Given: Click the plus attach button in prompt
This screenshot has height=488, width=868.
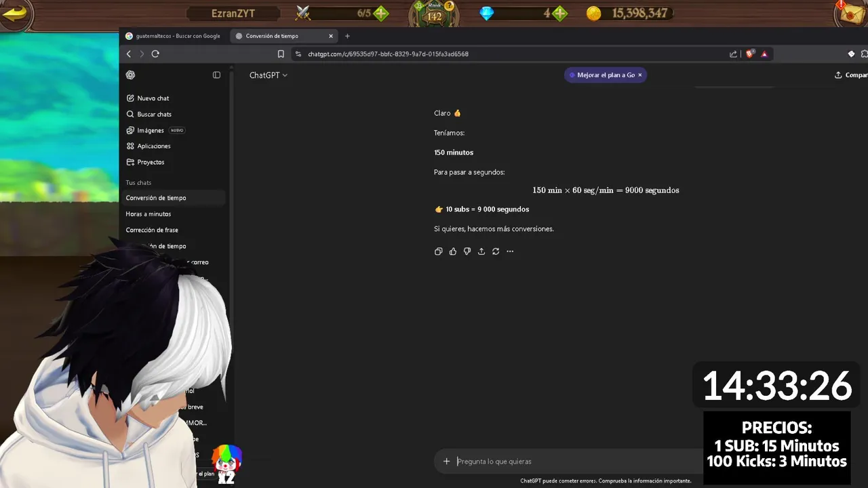Looking at the screenshot, I should point(446,462).
